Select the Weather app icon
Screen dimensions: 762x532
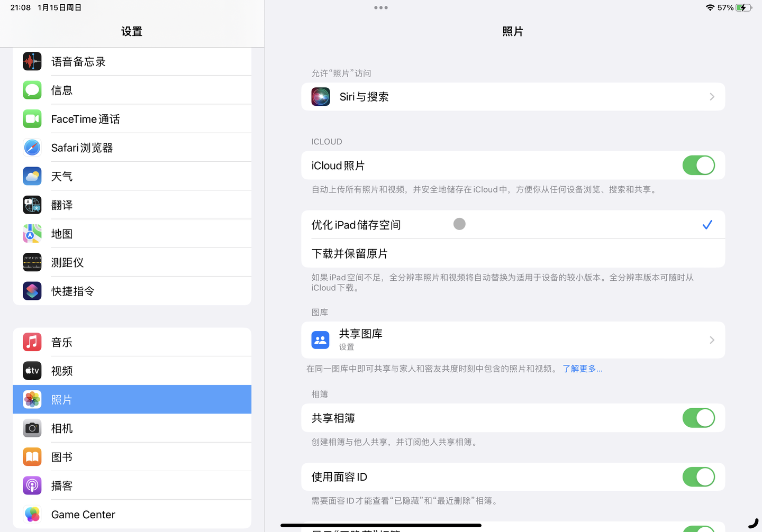[32, 176]
